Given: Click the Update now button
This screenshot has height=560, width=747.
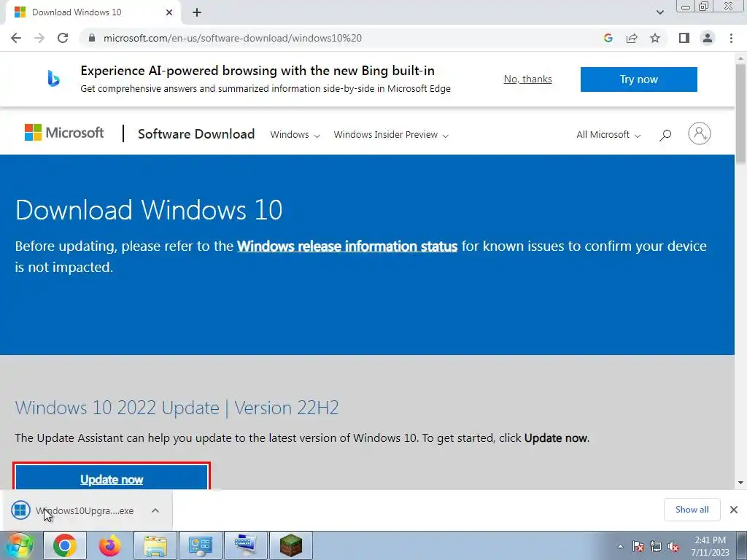Looking at the screenshot, I should [x=112, y=477].
